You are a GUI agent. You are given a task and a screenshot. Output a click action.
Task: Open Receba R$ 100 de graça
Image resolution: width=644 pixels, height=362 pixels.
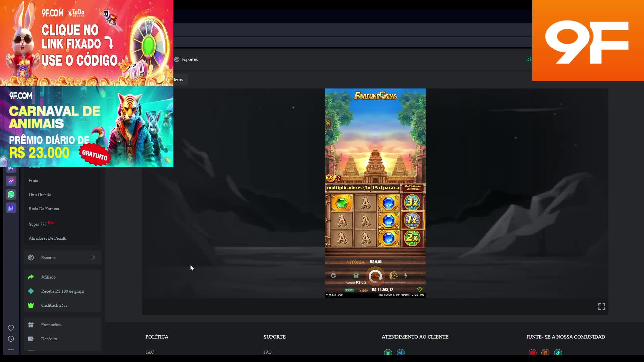(x=62, y=291)
